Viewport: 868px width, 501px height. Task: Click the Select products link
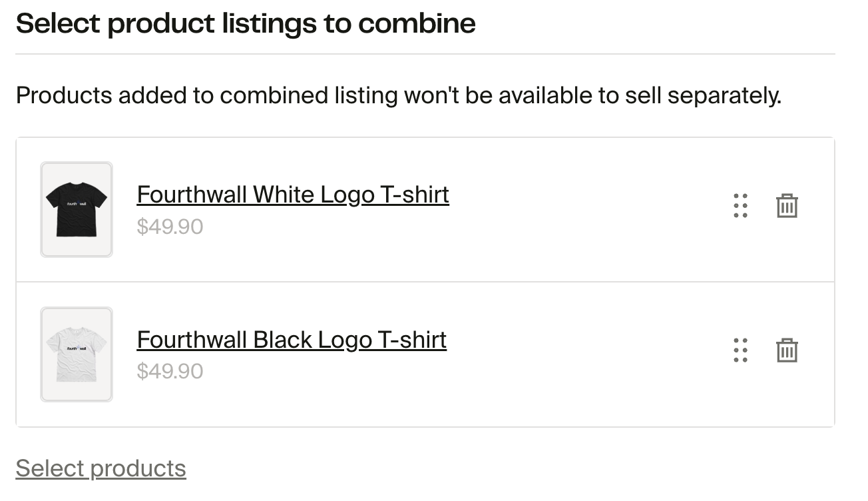101,468
